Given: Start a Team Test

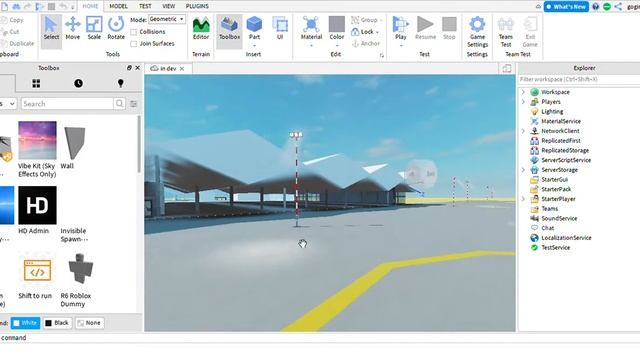Looking at the screenshot, I should coord(506,32).
